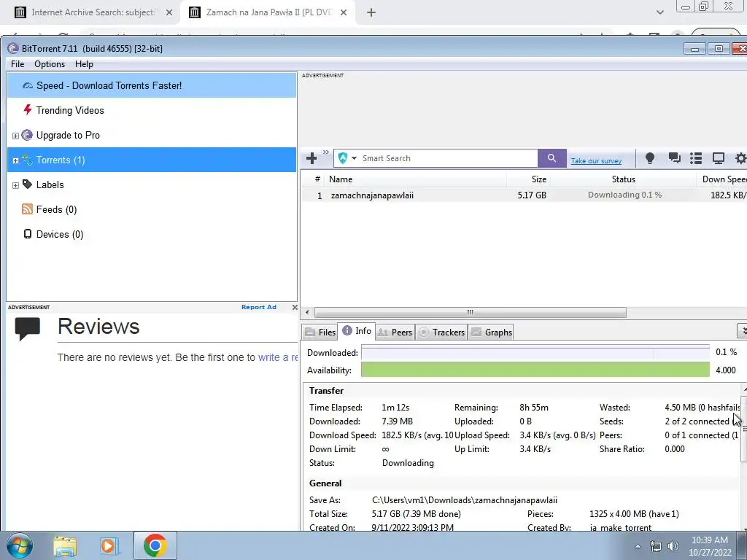Click the purple search magnifier button
The width and height of the screenshot is (747, 560).
click(551, 158)
